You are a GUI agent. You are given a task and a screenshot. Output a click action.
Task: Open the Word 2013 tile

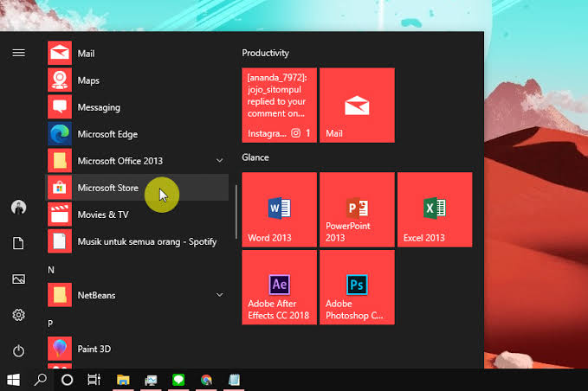(x=280, y=209)
